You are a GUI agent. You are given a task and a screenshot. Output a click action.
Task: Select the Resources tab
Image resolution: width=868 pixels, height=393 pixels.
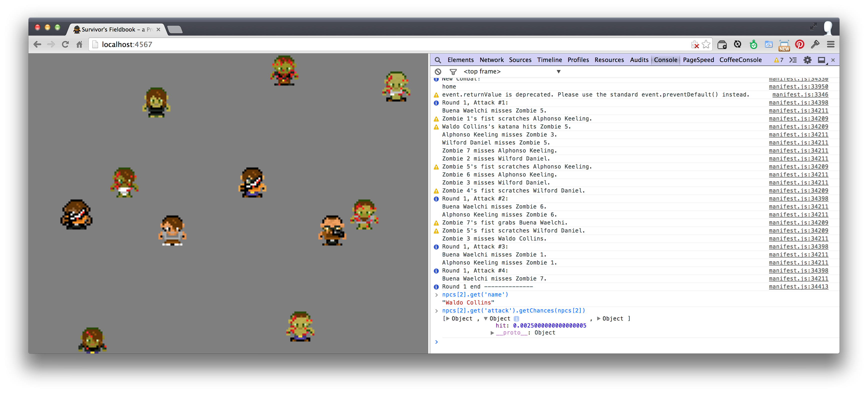coord(609,60)
